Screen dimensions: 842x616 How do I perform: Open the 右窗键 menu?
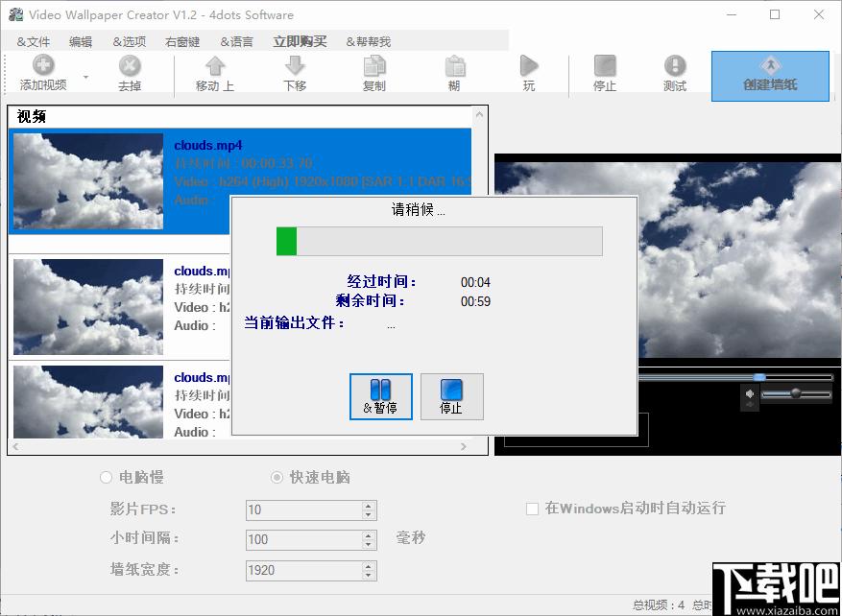(182, 42)
